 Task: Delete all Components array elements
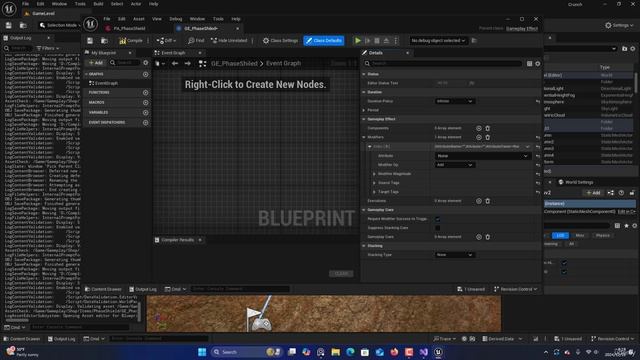coord(488,129)
